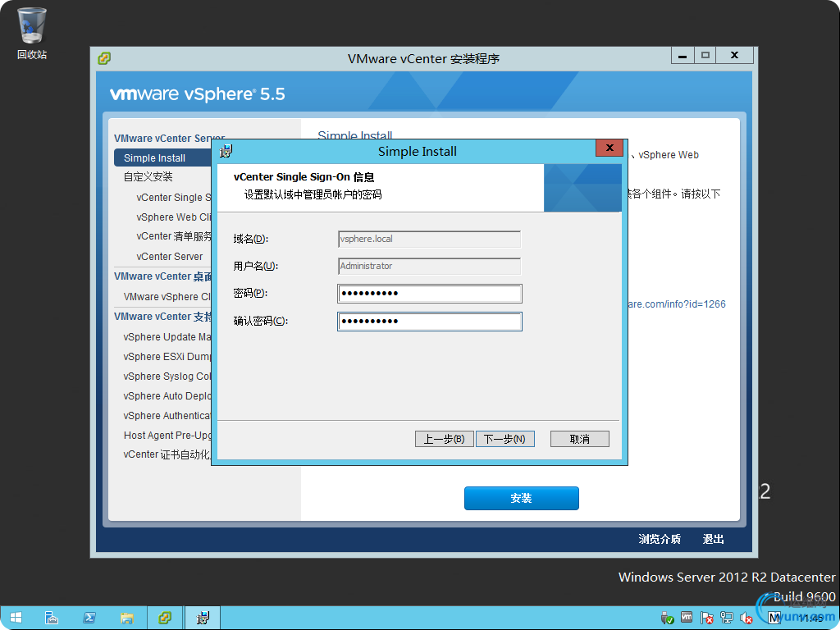Click the disabled 域名 vsphere.local field
Image resolution: width=840 pixels, height=630 pixels.
[430, 239]
